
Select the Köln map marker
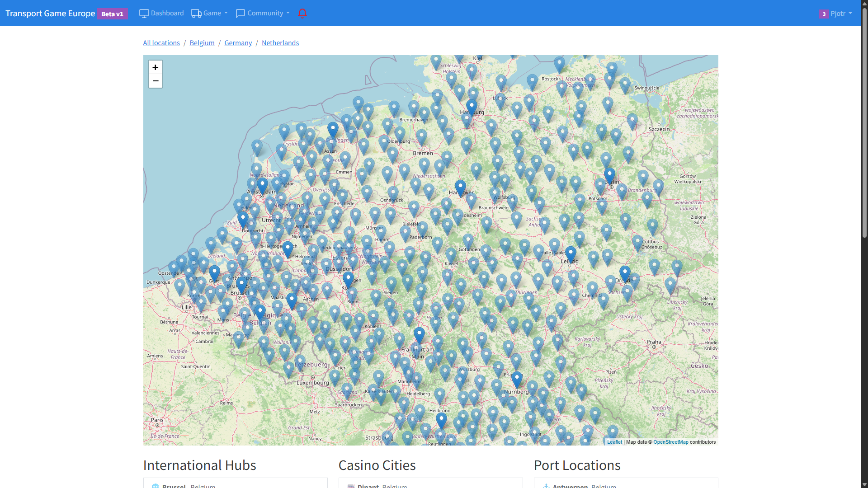point(348,281)
